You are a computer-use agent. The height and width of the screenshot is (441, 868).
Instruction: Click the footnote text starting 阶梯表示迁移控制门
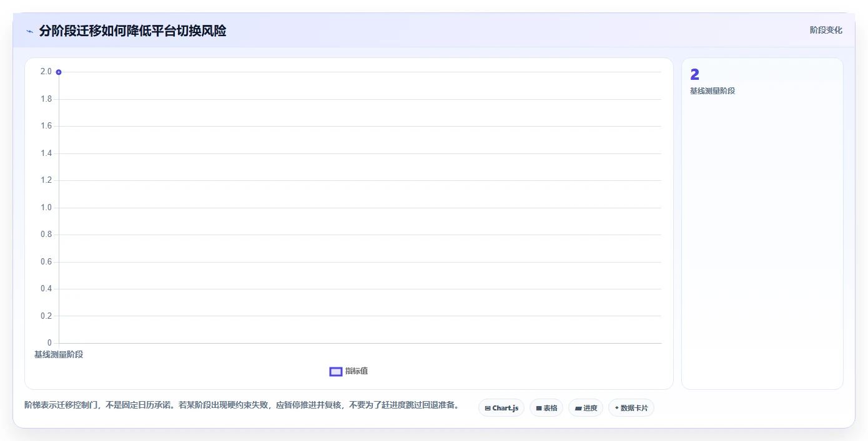tap(244, 405)
